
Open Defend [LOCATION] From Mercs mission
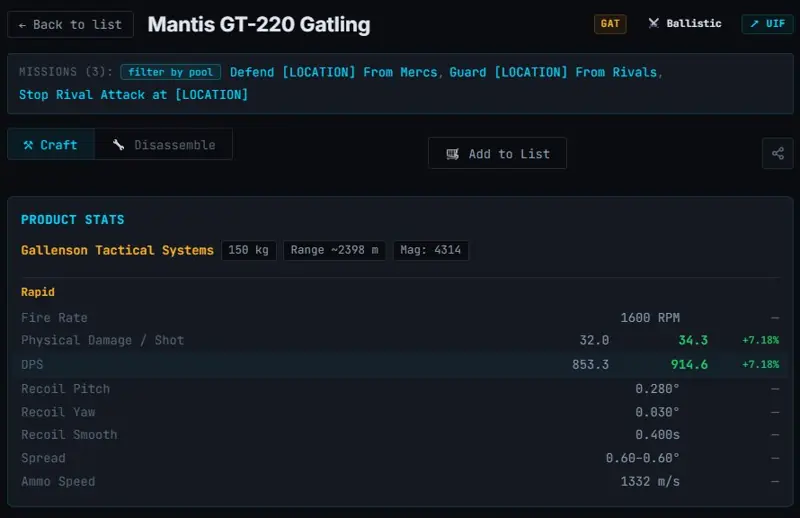334,72
